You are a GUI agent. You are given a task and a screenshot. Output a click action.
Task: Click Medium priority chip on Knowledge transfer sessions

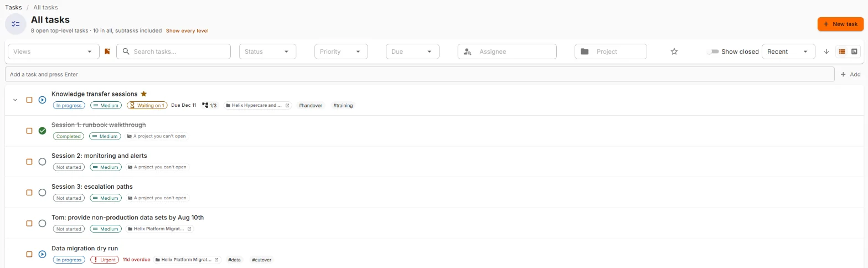coord(106,105)
